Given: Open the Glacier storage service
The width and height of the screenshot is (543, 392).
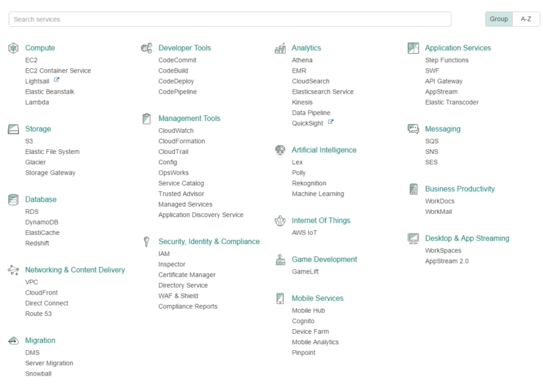Looking at the screenshot, I should pos(35,162).
